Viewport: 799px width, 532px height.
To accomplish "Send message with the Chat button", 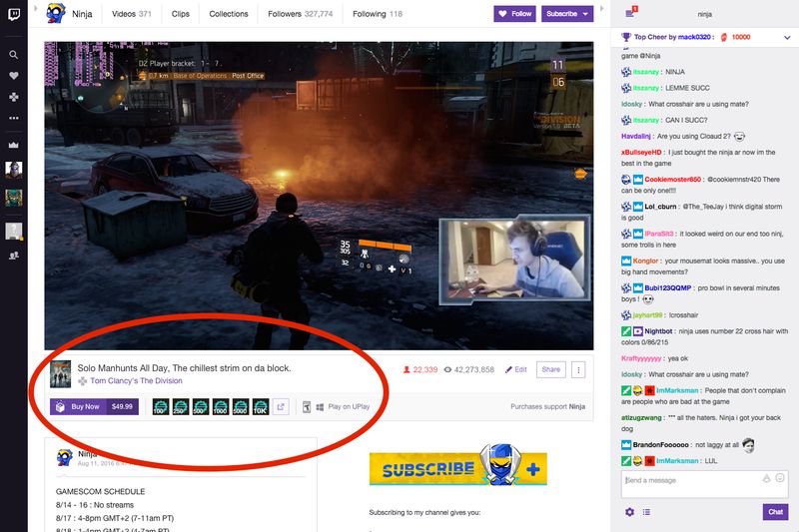I will point(776,512).
